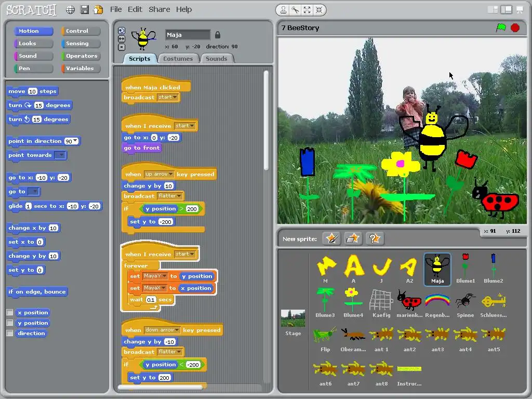Image resolution: width=532 pixels, height=399 pixels.
Task: Enter presentation mode
Action: tap(520, 10)
